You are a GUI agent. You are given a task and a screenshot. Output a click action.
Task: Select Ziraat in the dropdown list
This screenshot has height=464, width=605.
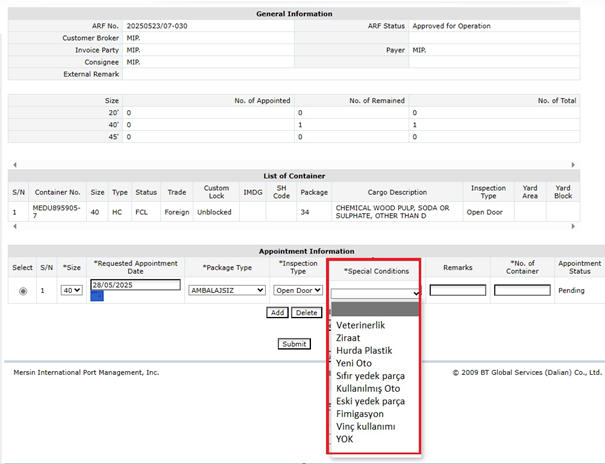[x=349, y=338]
